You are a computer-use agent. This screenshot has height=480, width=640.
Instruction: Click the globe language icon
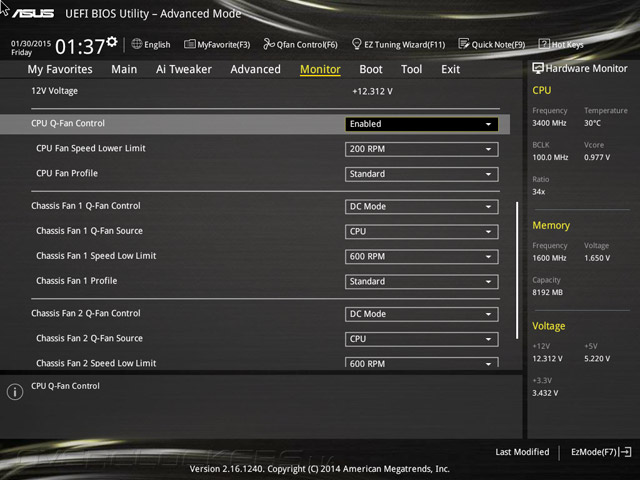(137, 44)
